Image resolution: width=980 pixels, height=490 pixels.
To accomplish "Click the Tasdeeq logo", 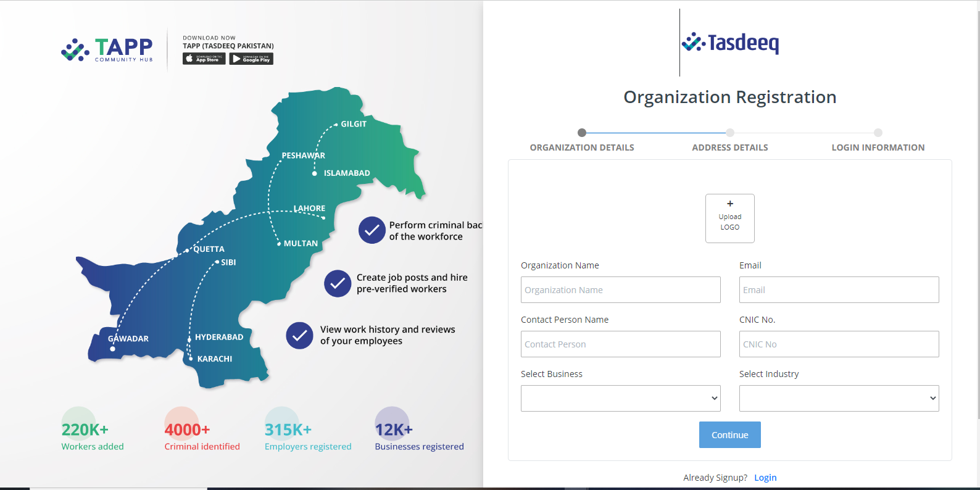I will coord(730,43).
